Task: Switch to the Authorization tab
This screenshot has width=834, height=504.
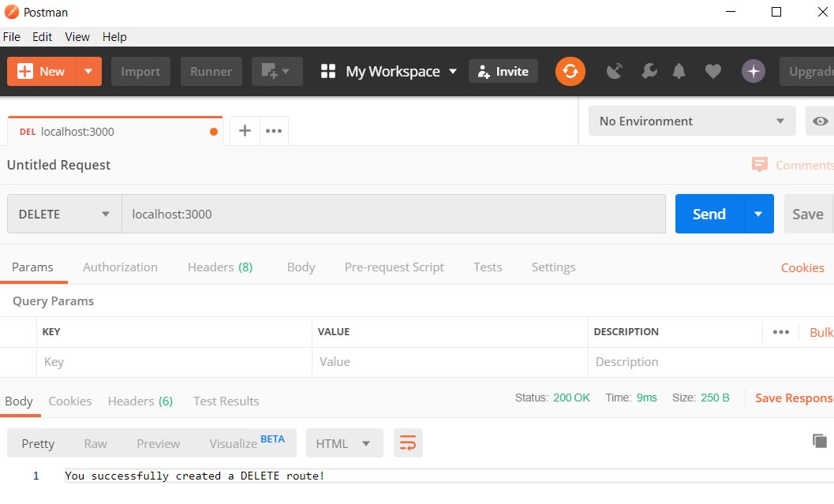Action: point(120,267)
